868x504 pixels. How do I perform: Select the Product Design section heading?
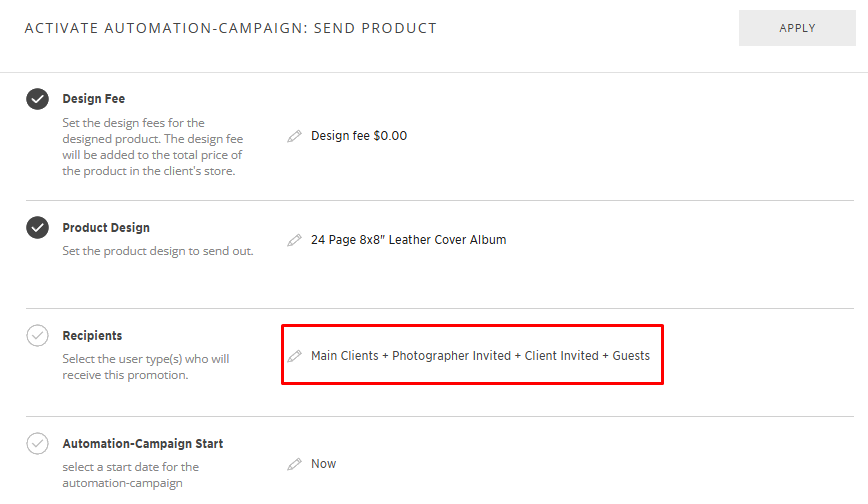[106, 228]
